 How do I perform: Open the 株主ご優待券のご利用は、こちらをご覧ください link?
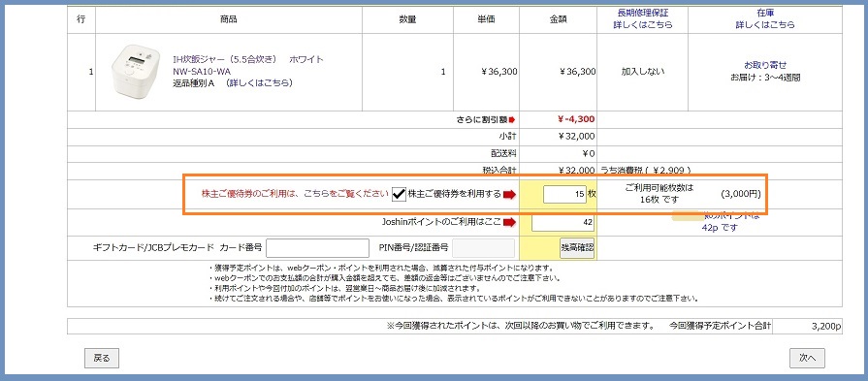[x=296, y=194]
